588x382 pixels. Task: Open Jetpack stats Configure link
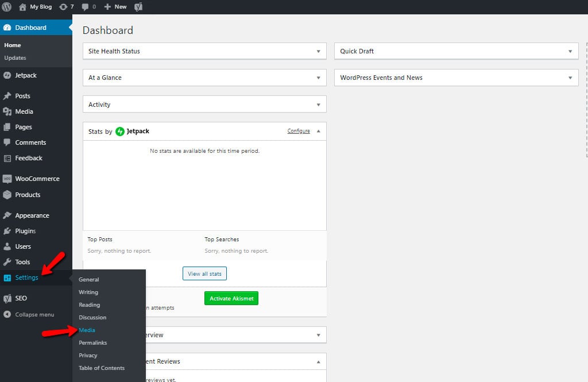(298, 130)
